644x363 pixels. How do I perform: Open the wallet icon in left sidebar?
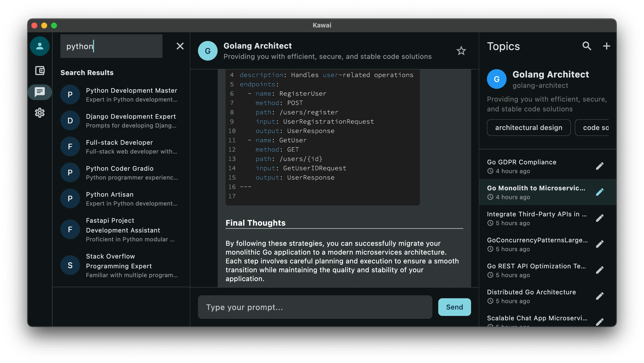point(40,71)
